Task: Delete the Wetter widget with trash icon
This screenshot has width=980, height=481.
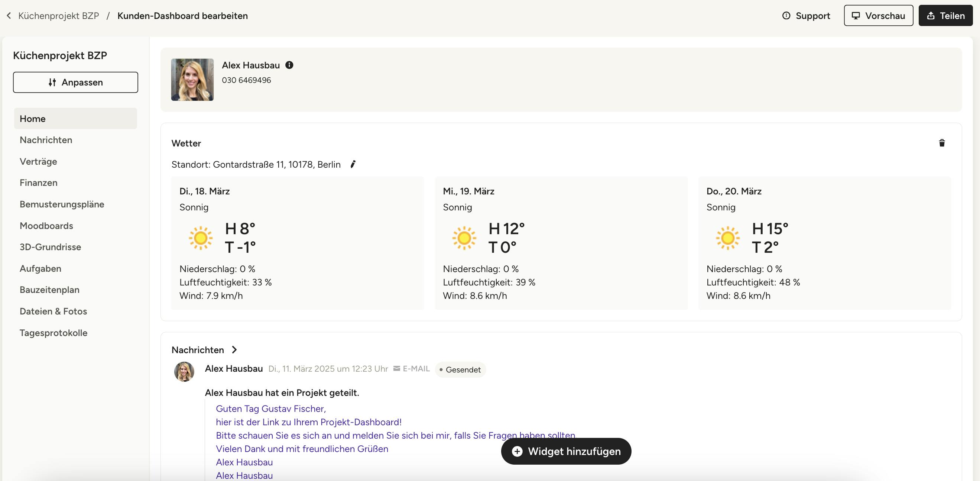Action: (x=942, y=143)
